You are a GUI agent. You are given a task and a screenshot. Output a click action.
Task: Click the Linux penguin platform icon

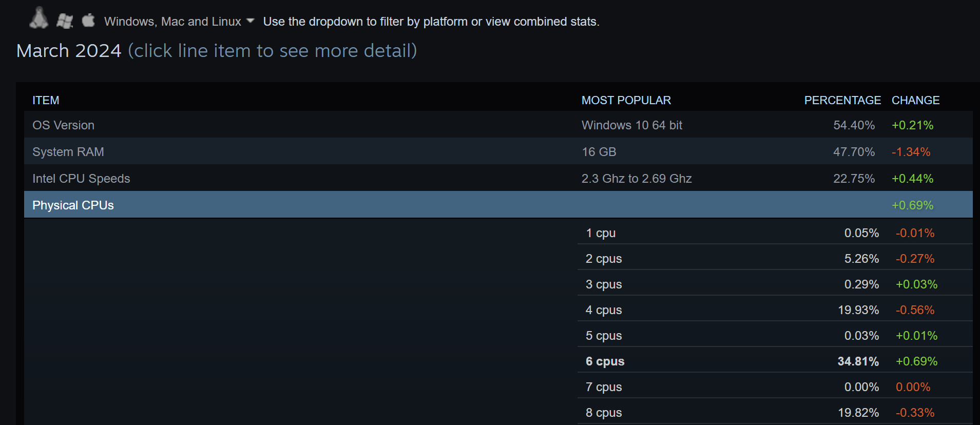(x=39, y=18)
